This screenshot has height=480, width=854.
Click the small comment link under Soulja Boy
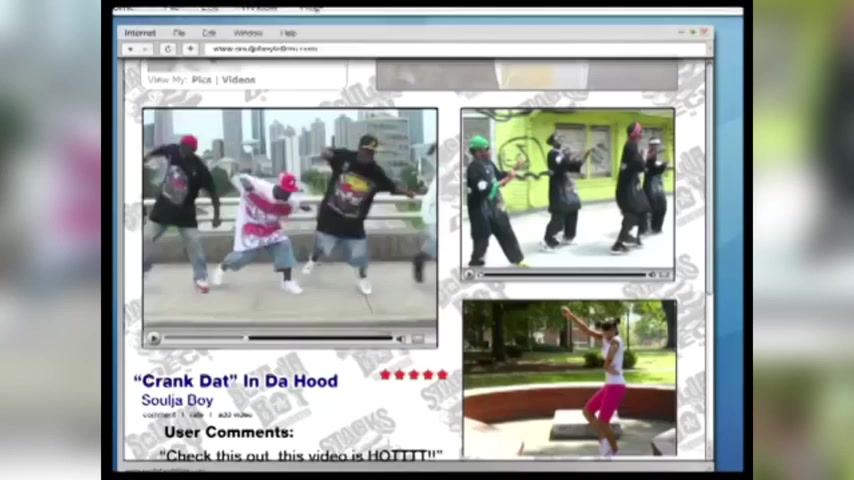(x=159, y=415)
